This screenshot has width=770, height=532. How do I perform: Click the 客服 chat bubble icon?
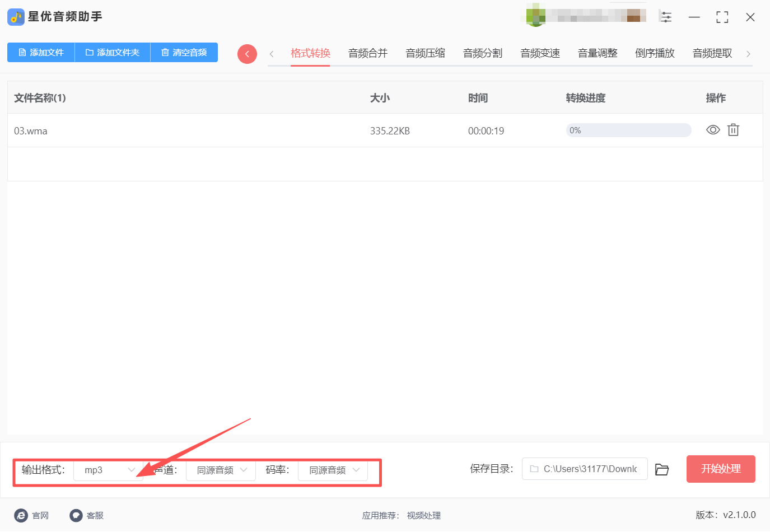pos(76,515)
